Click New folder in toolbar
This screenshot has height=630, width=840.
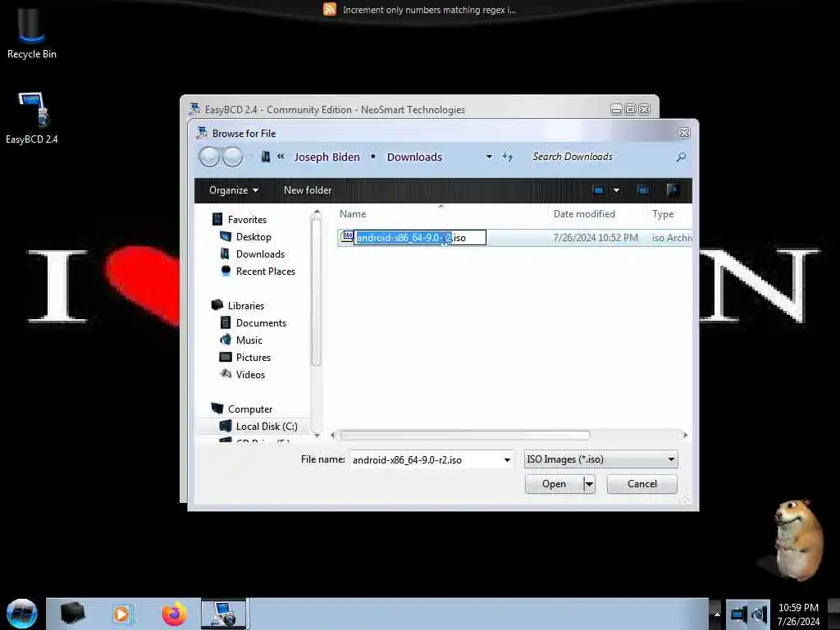(x=308, y=190)
